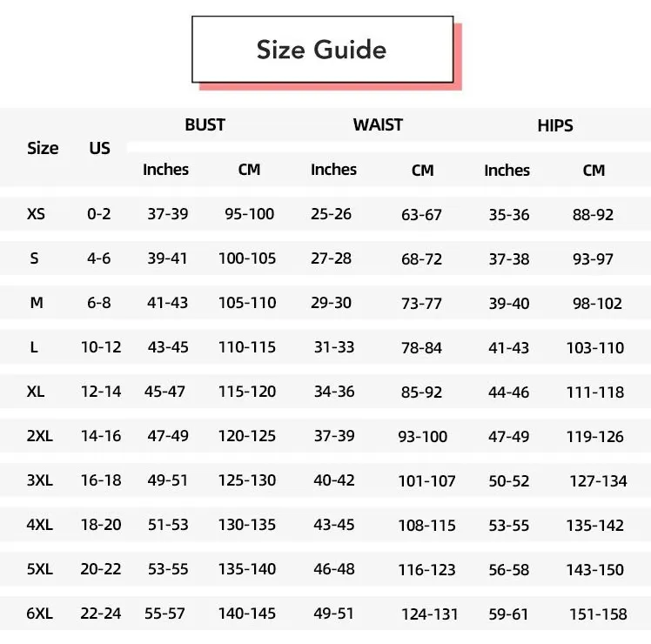Click the Size header label

(43, 148)
